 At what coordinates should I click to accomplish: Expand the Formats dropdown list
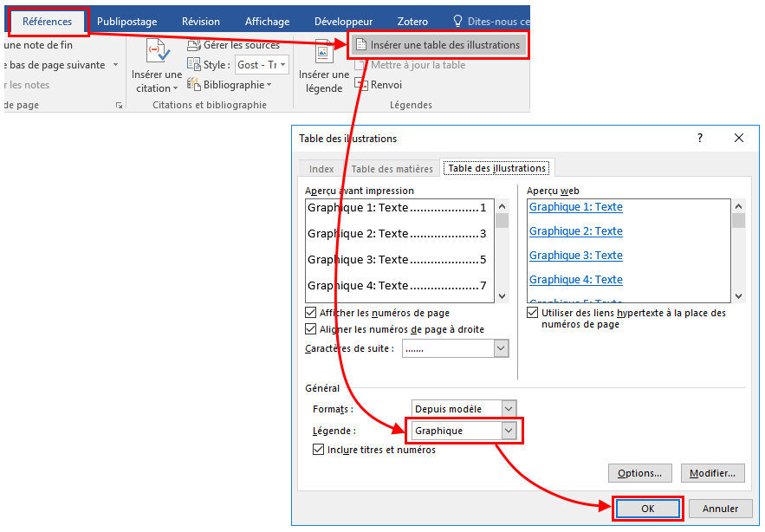509,408
